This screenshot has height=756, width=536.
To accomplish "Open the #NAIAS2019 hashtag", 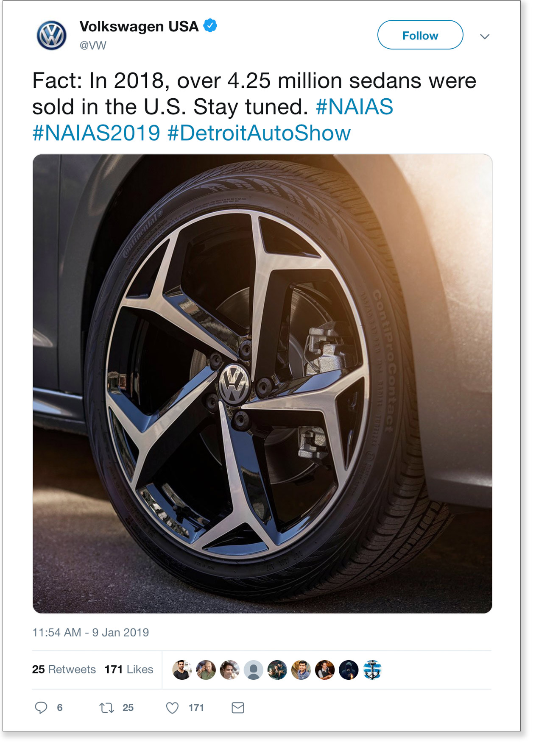I will tap(96, 133).
